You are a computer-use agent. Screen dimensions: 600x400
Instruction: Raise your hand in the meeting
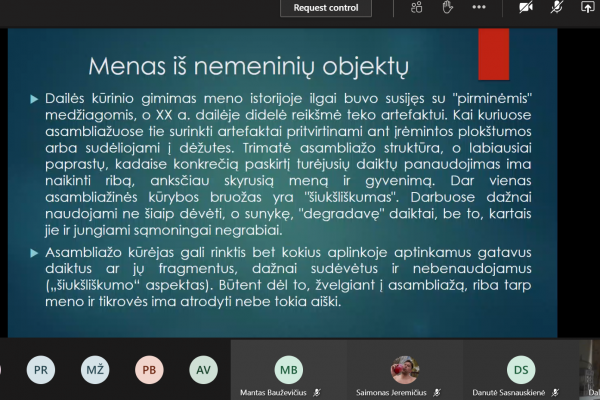(x=447, y=7)
